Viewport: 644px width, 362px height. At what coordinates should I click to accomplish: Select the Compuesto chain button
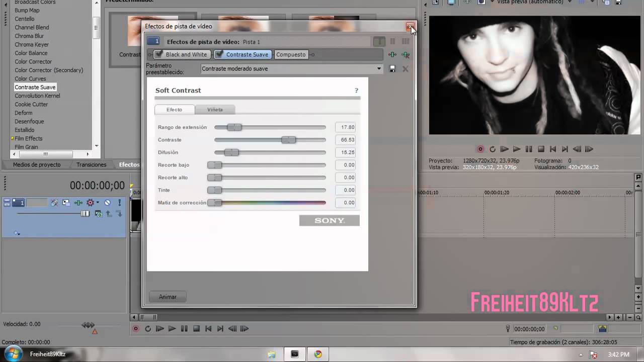[291, 54]
